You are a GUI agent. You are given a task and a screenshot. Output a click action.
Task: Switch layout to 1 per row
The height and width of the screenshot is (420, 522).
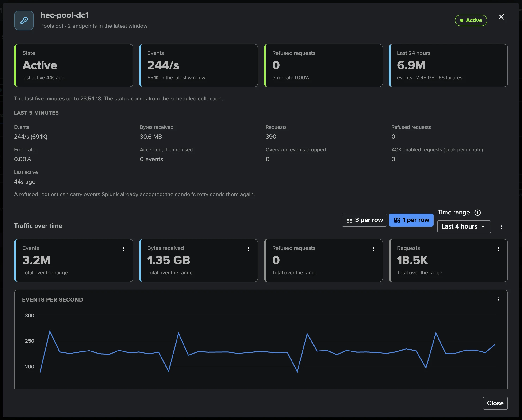pos(411,220)
